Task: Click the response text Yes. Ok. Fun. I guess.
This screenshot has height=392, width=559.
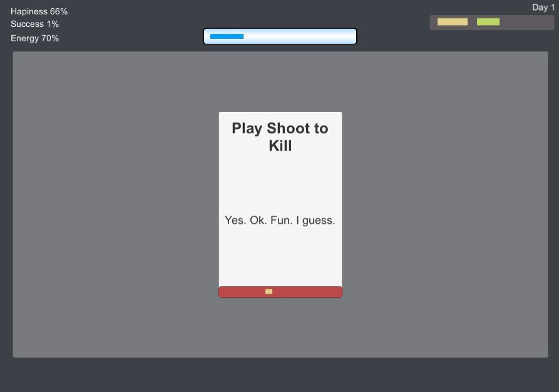Action: pyautogui.click(x=280, y=220)
